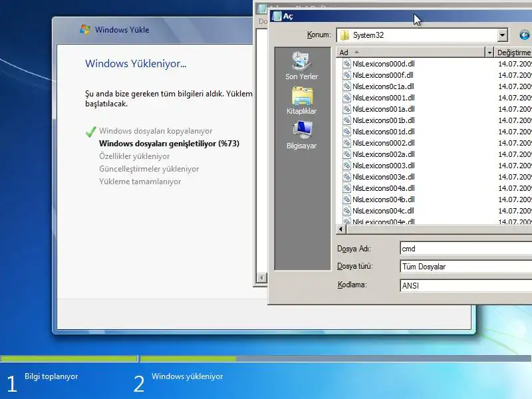
Task: Select the NlsLexicons000d.dll file icon
Action: tap(346, 63)
